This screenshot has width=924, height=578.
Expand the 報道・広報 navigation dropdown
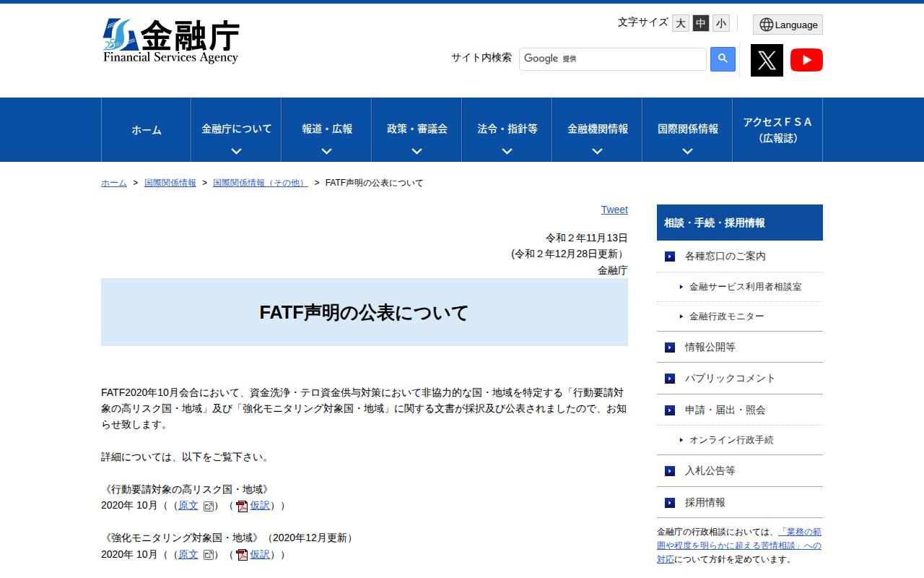pyautogui.click(x=326, y=129)
